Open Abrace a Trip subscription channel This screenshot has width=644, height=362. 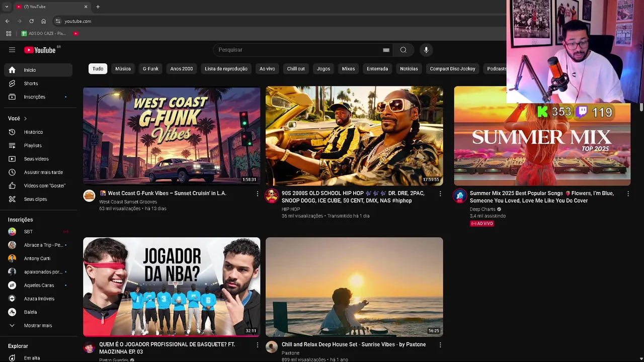click(38, 245)
